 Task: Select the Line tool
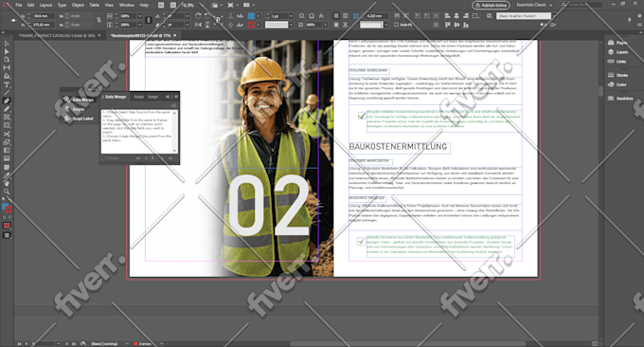[x=7, y=93]
